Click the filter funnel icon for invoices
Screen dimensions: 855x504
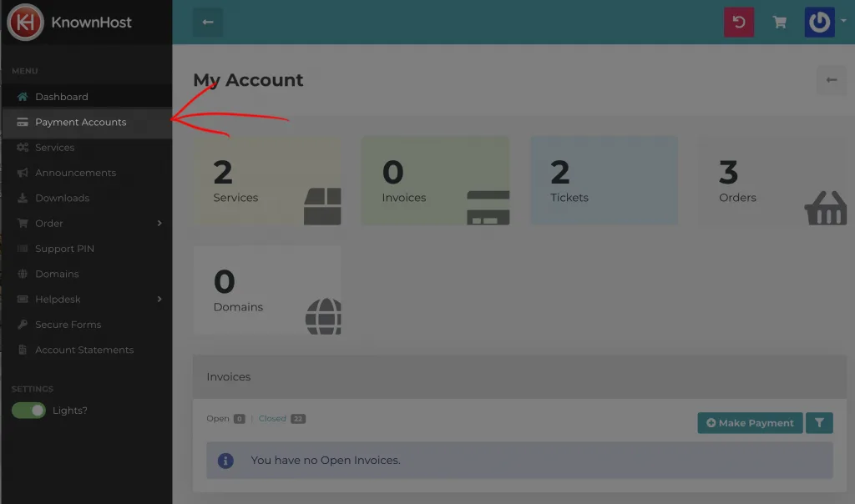pos(819,423)
